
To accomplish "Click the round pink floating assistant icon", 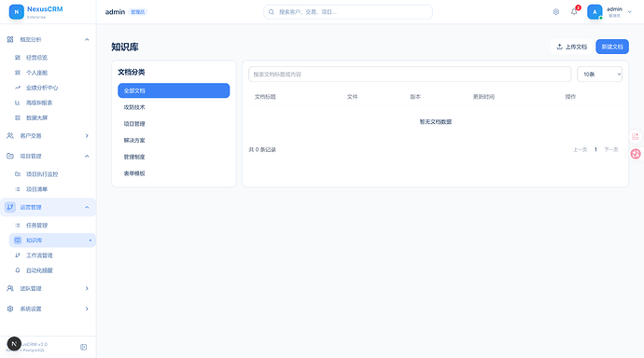I will point(636,154).
